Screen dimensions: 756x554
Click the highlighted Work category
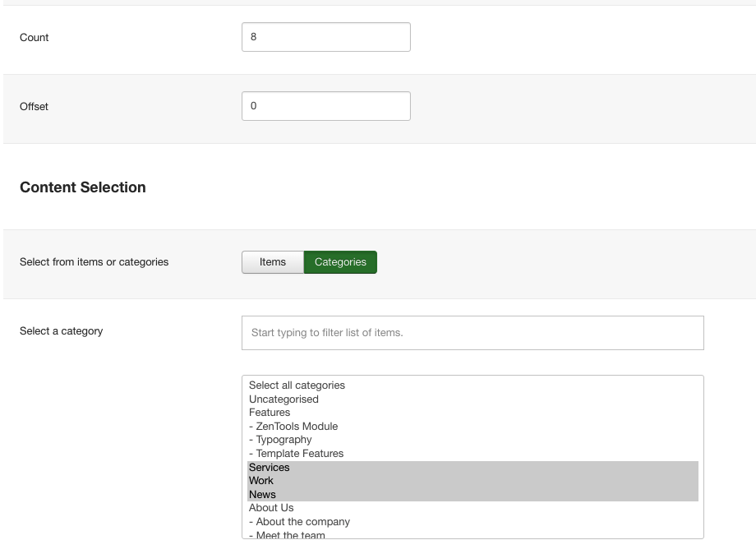[x=472, y=481]
